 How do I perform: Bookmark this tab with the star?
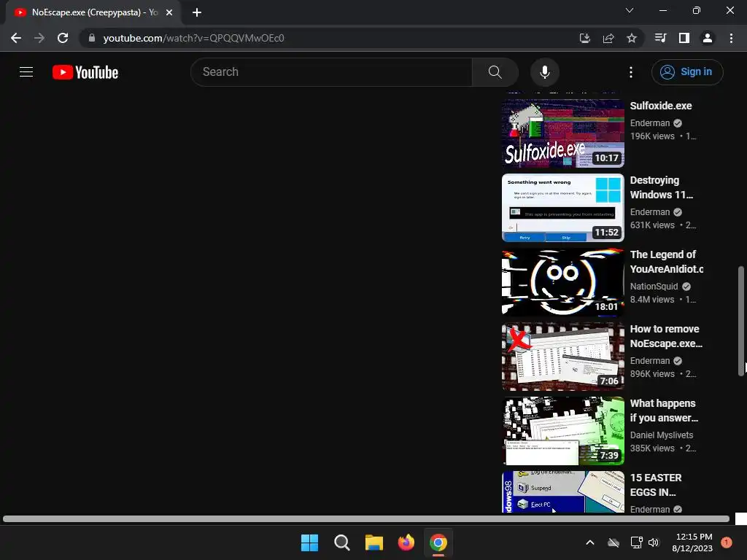point(632,38)
